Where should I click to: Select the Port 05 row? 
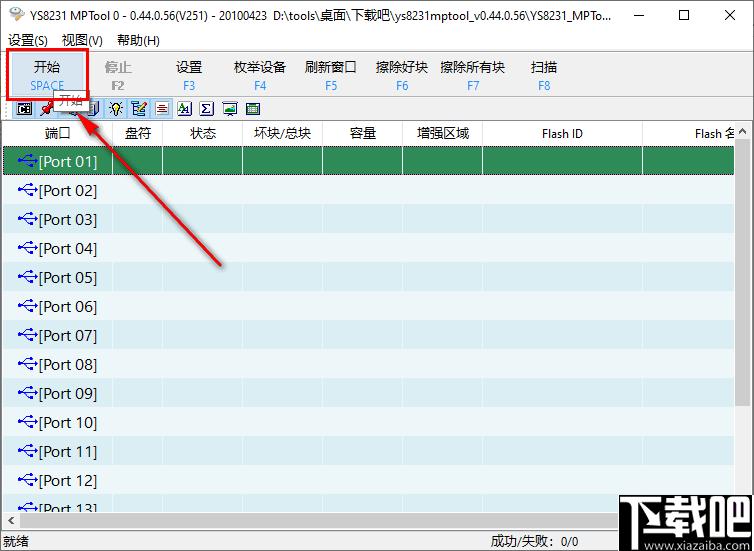(x=368, y=277)
